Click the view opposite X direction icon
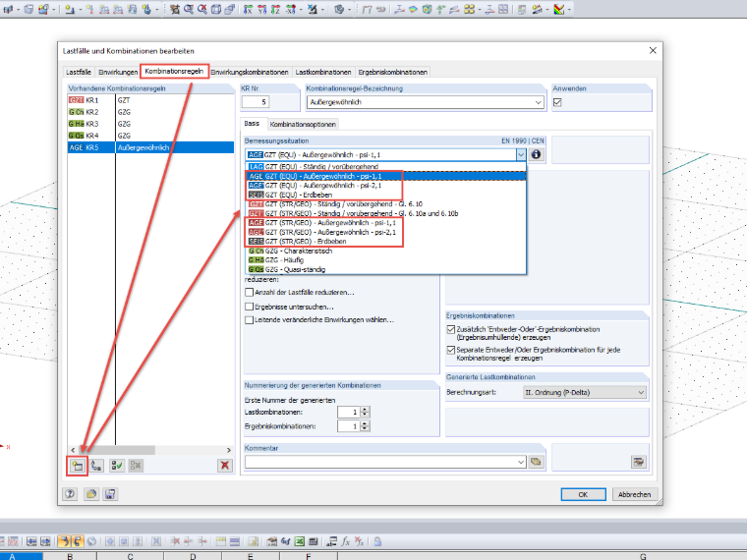 (290, 9)
